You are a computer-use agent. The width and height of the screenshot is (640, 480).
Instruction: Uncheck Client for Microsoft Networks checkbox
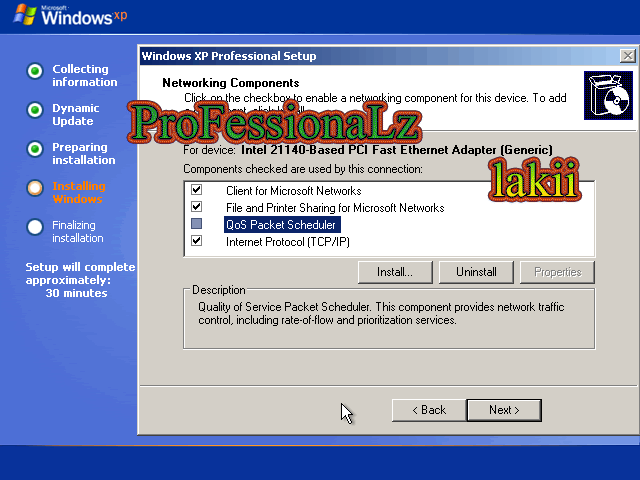click(196, 190)
